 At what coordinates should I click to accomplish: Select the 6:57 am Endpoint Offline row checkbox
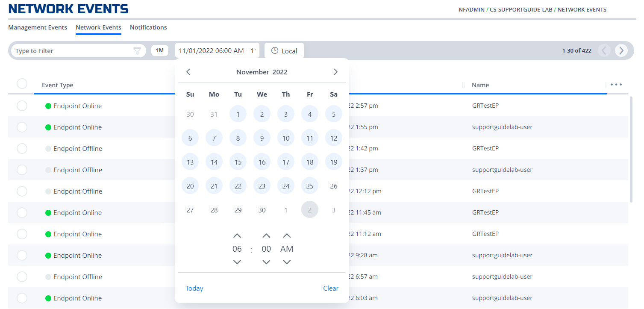22,277
